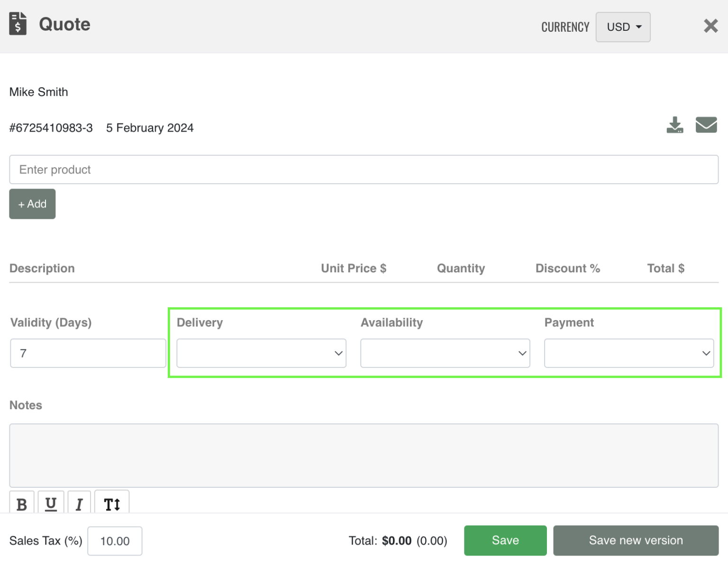The width and height of the screenshot is (728, 564).
Task: Click the text size icon
Action: [x=112, y=504]
